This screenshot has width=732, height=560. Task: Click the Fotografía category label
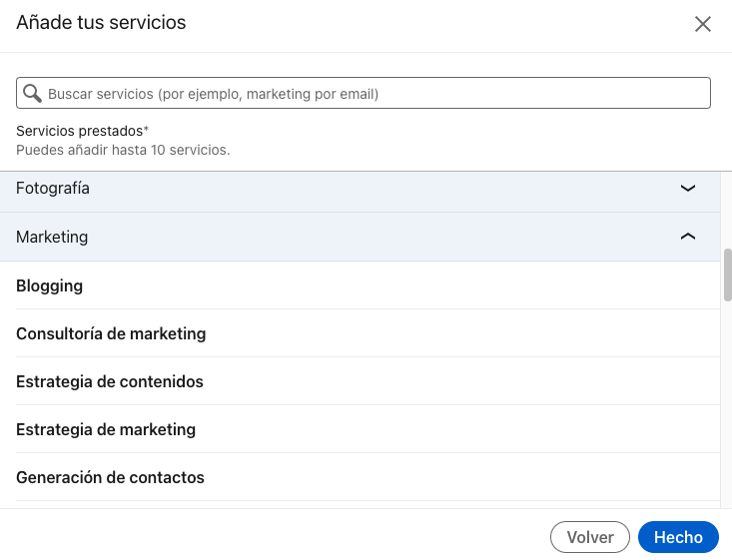[53, 188]
